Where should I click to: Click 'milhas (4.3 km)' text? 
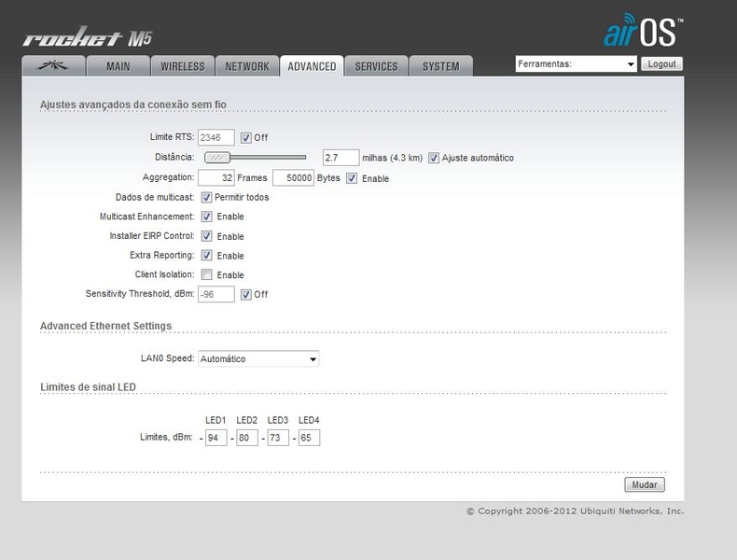point(392,158)
